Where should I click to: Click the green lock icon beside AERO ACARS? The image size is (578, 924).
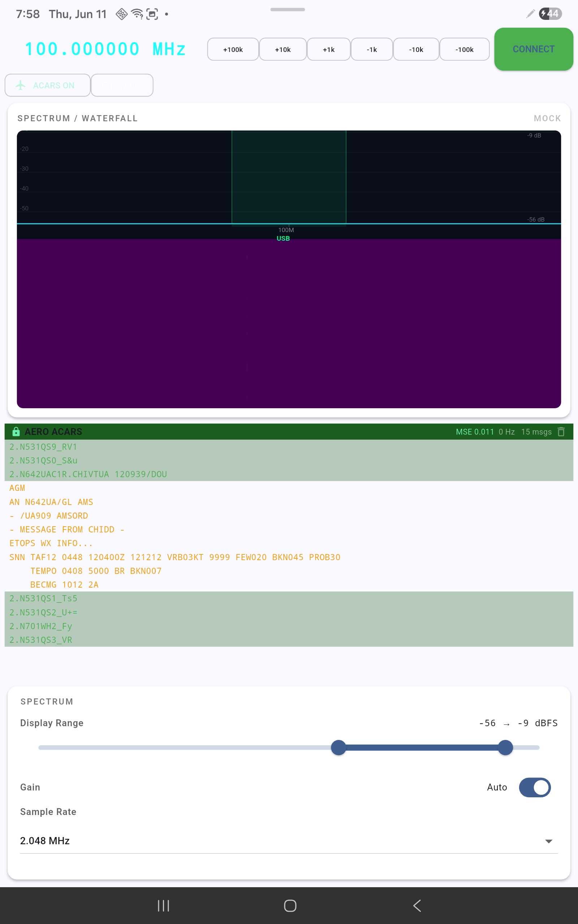tap(16, 431)
